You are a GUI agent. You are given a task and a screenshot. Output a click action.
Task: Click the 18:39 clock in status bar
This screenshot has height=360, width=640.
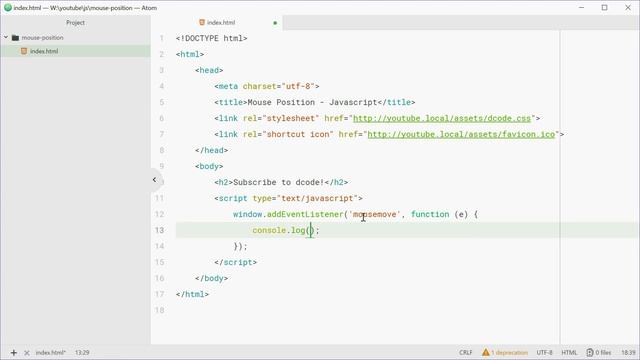click(629, 352)
